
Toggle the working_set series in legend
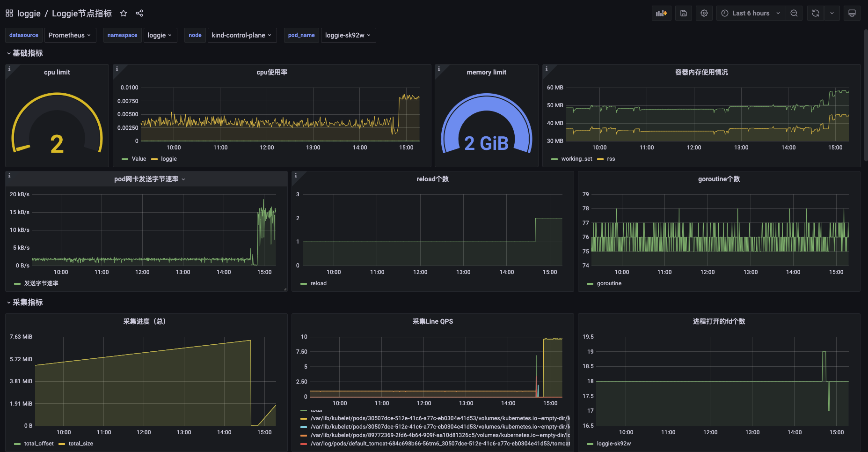coord(576,159)
